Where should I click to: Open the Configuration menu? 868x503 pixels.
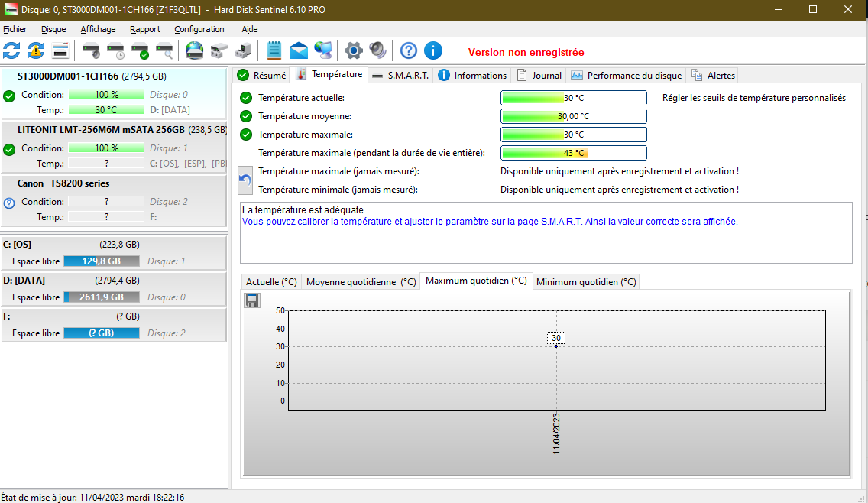pos(199,29)
